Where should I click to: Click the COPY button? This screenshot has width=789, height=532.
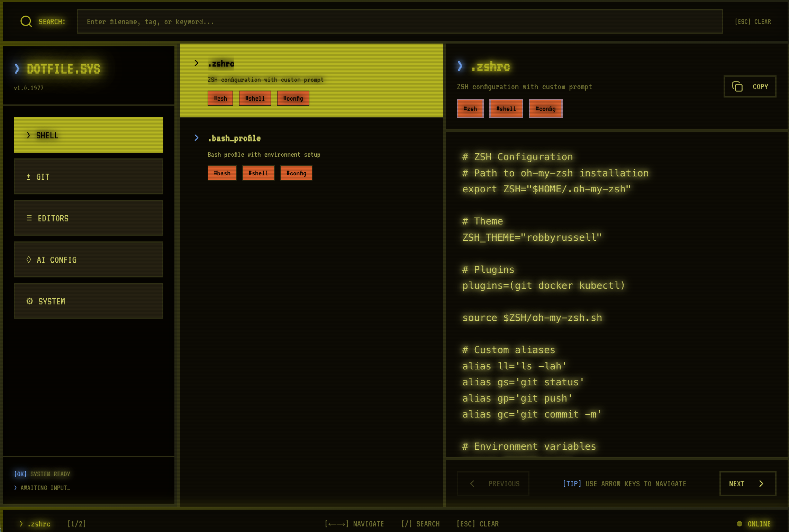click(750, 86)
